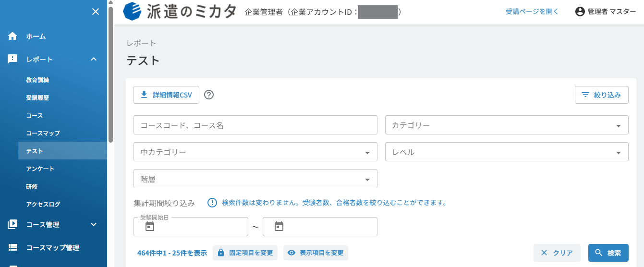Image resolution: width=644 pixels, height=267 pixels.
Task: Open the 絞り込み filter button
Action: tap(602, 95)
